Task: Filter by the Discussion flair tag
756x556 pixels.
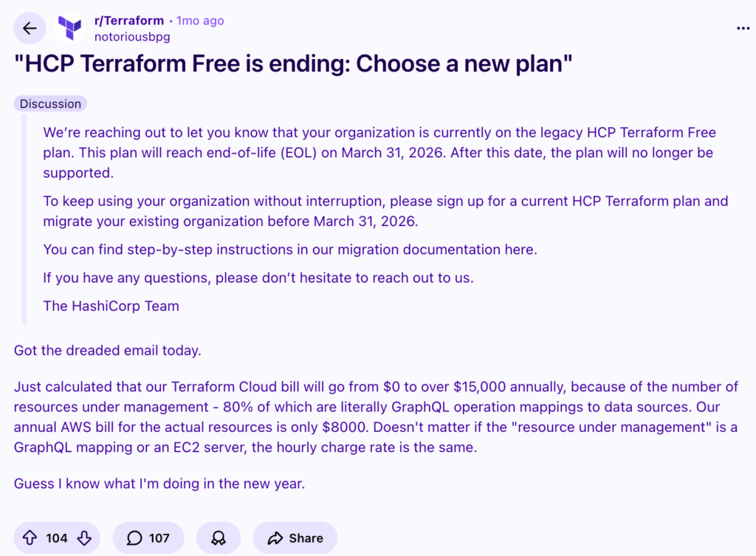Action: coord(50,104)
